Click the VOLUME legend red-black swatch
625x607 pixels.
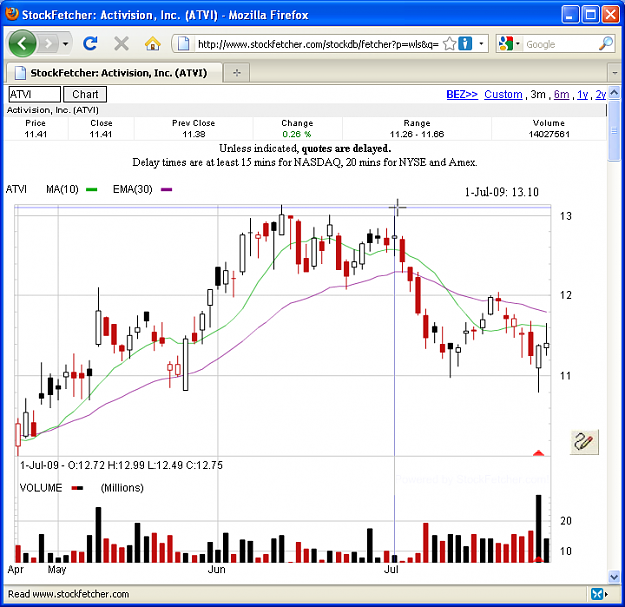coord(77,488)
